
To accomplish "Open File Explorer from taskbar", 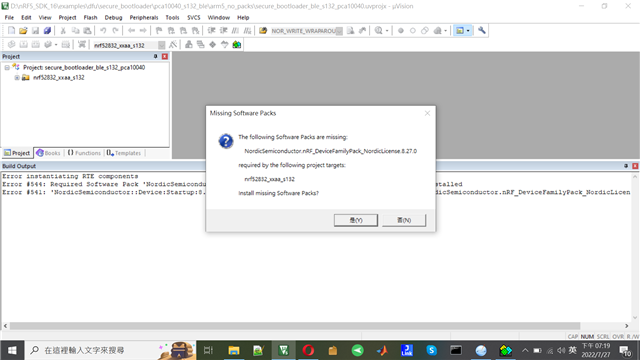I will pos(233,350).
